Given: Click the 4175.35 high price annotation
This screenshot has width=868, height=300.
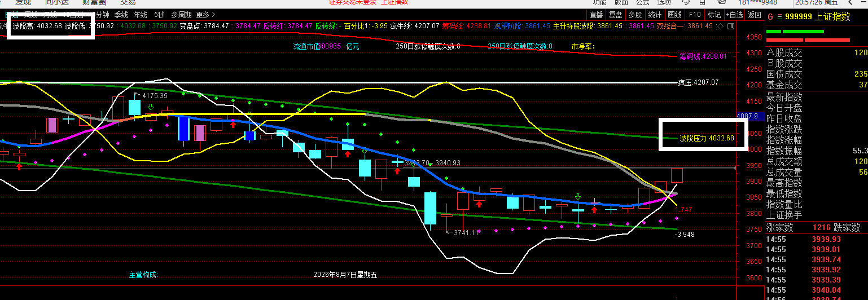Looking at the screenshot, I should click(154, 96).
